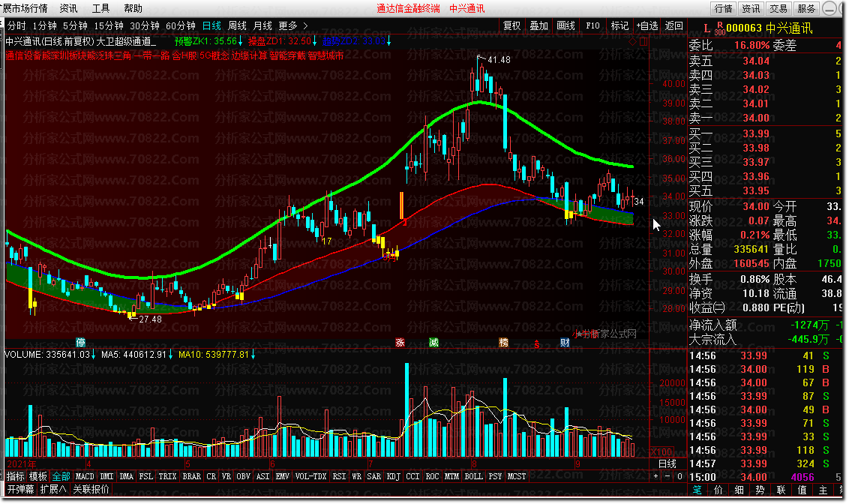This screenshot has height=504, width=849.
Task: Click the down arrow next to ZK1 value
Action: point(241,41)
